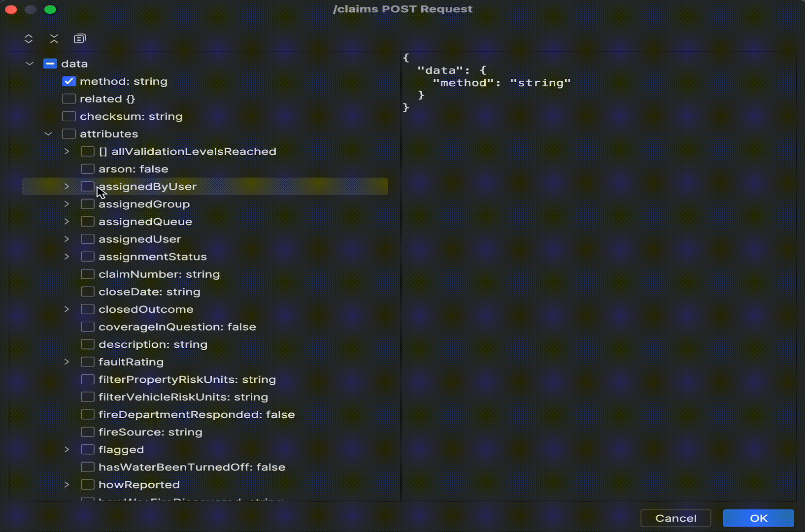Toggle the partially checked data checkbox
The image size is (805, 532).
[50, 64]
